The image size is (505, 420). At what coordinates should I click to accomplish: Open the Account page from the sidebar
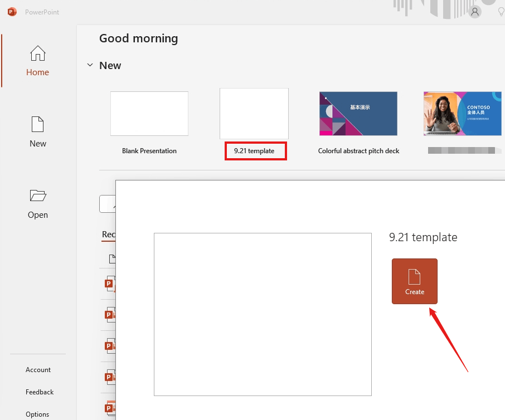tap(37, 369)
